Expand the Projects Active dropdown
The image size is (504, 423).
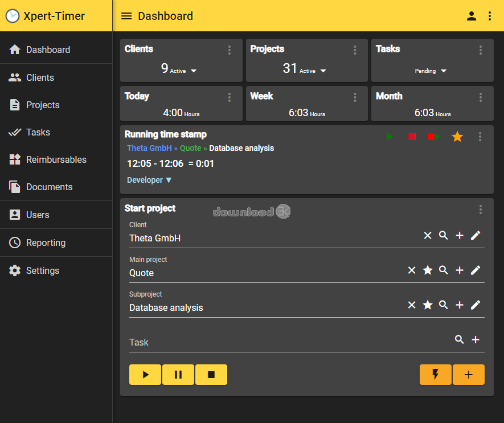pos(323,71)
